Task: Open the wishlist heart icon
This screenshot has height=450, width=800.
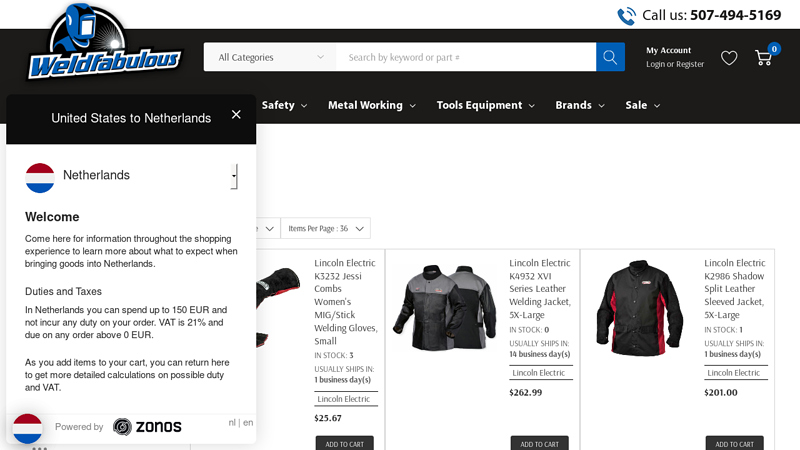Action: pyautogui.click(x=729, y=58)
